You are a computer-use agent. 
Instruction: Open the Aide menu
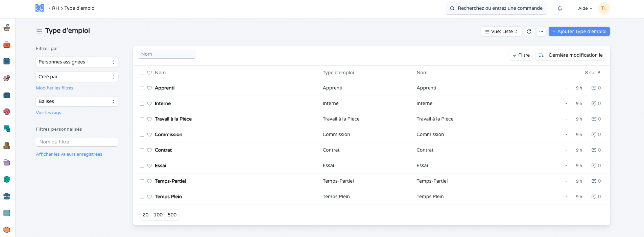pos(585,8)
